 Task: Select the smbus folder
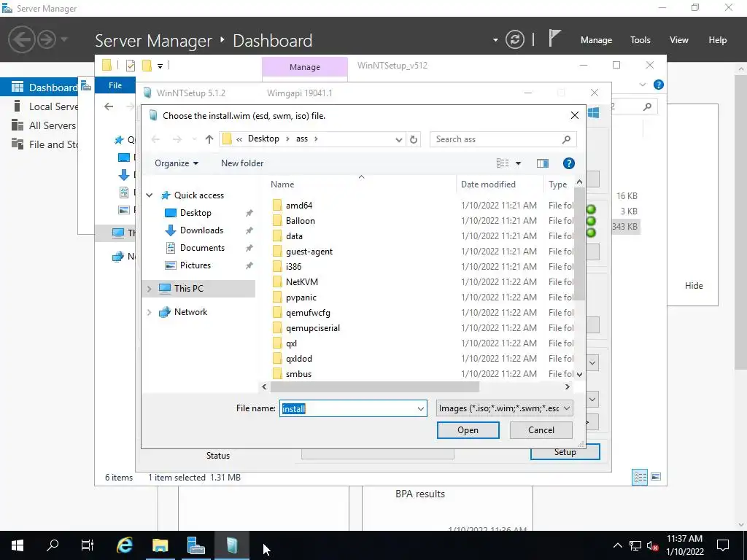click(x=298, y=374)
